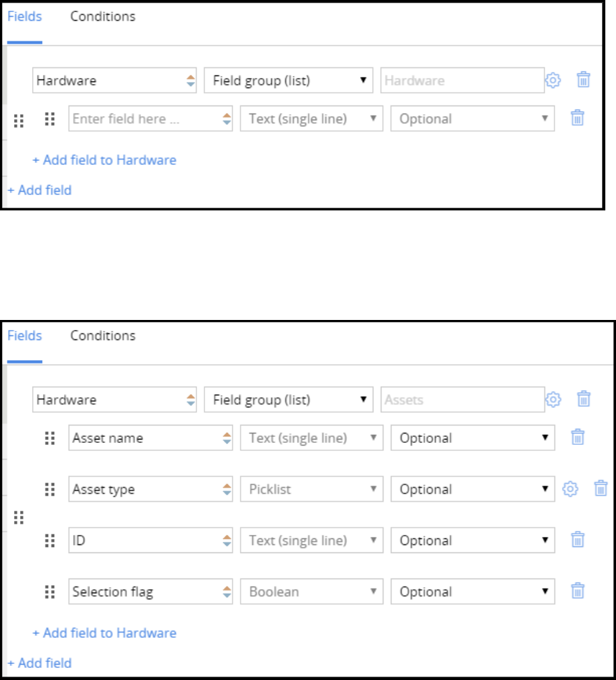Expand the Optional dropdown in Selection flag row
This screenshot has height=680, width=616.
coord(472,591)
